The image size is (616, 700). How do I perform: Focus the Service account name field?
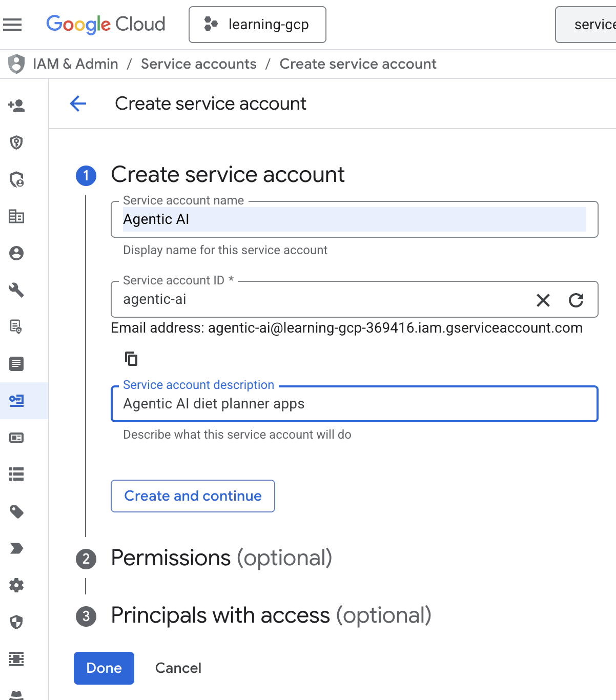(x=354, y=220)
